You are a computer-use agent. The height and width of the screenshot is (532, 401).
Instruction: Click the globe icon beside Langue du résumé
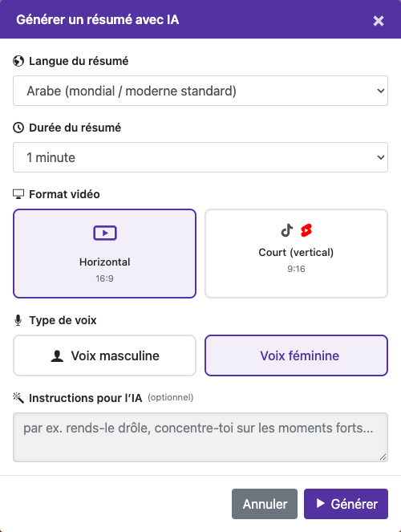18,61
